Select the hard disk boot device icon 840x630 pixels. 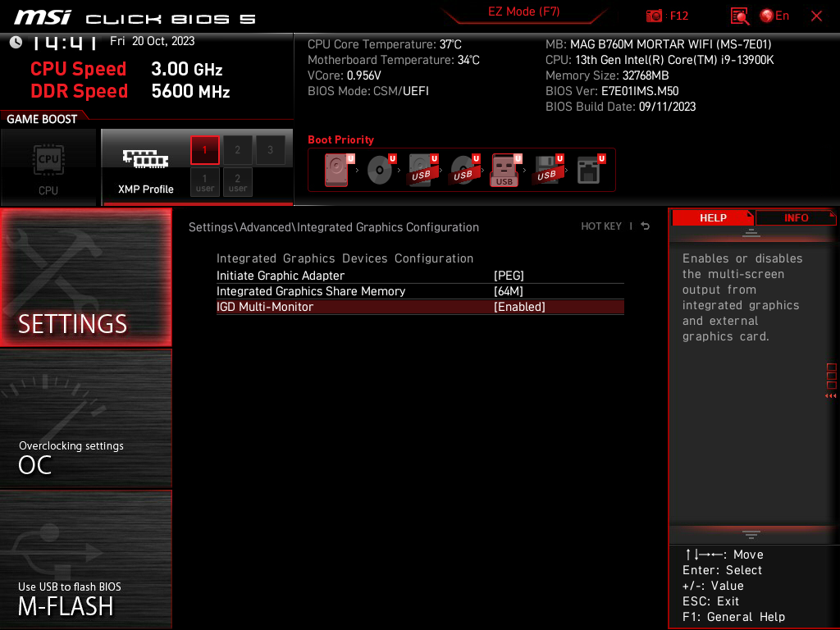coord(339,170)
